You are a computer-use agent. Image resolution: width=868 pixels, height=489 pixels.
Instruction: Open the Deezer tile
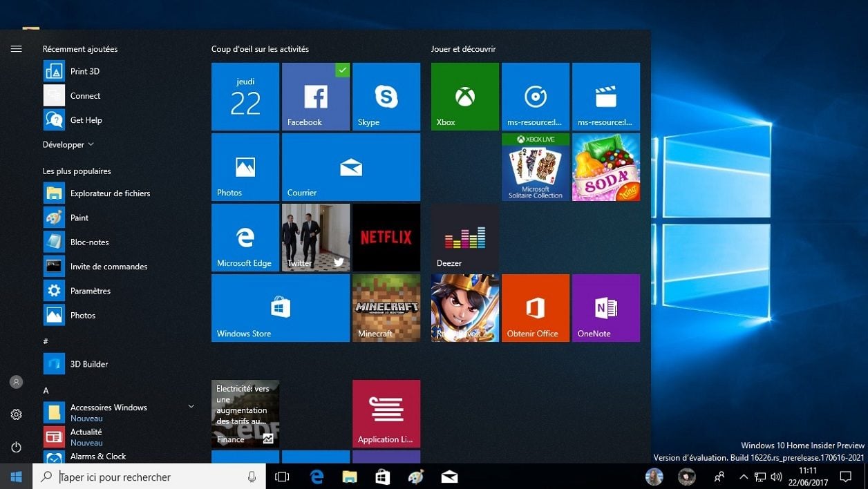pyautogui.click(x=465, y=238)
